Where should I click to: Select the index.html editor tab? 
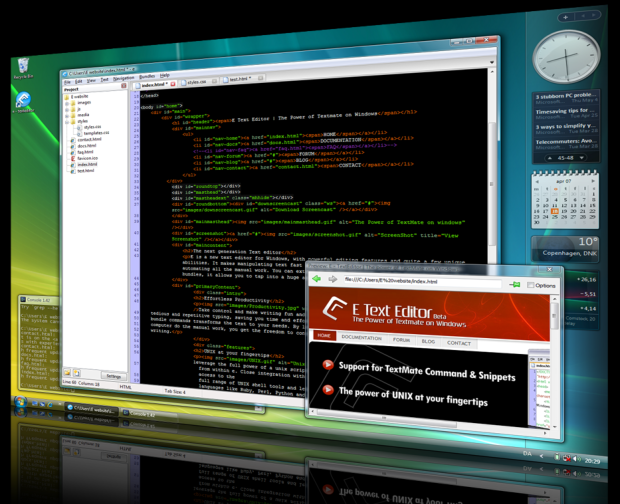click(154, 85)
